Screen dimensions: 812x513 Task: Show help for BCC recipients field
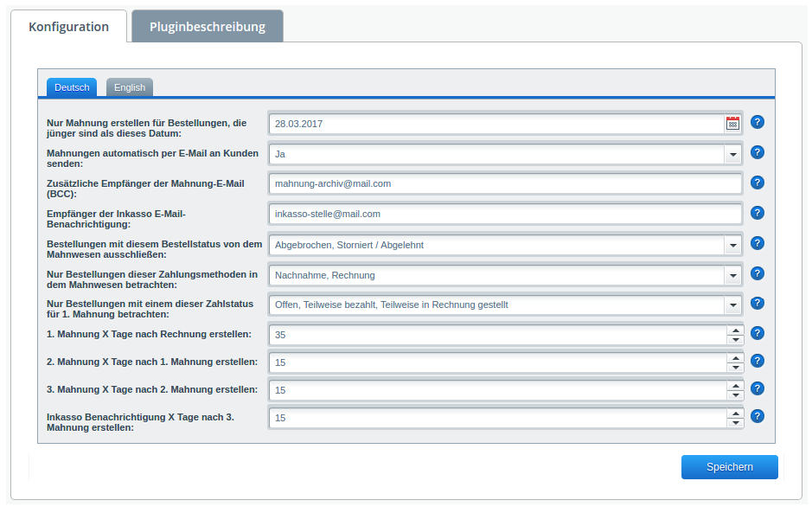[758, 183]
